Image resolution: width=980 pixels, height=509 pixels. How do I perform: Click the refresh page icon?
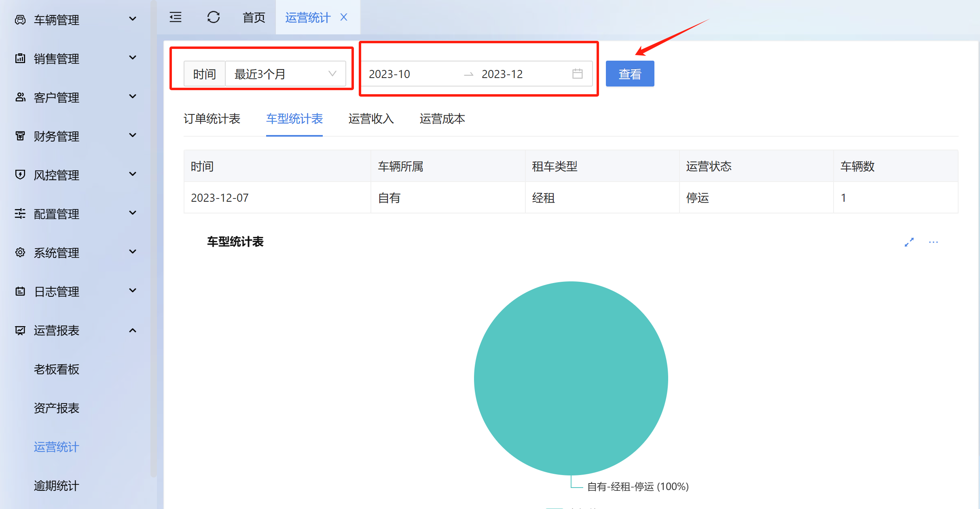(214, 17)
